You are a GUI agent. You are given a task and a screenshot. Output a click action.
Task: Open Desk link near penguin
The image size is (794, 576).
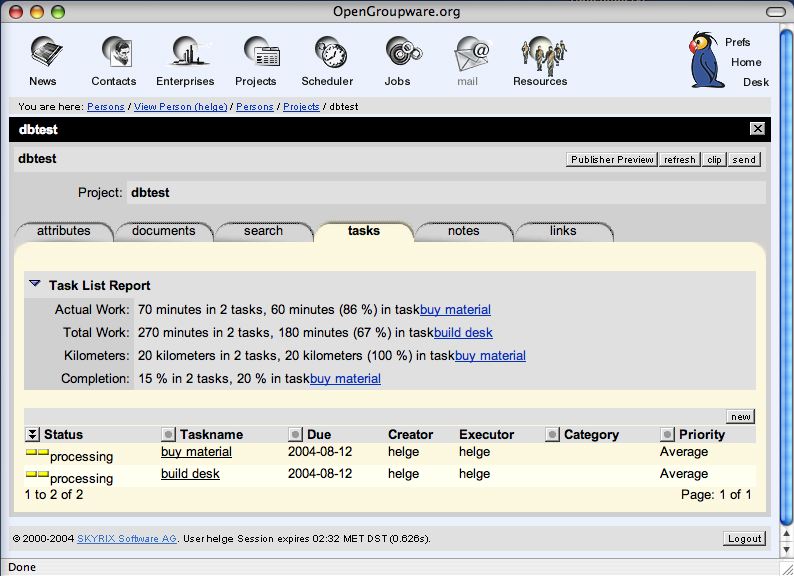pyautogui.click(x=756, y=82)
